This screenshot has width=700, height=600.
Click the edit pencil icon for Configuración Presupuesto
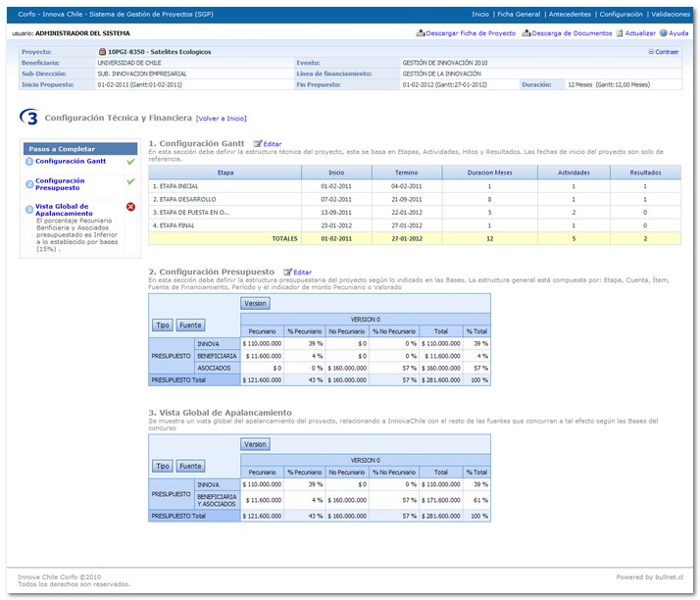click(288, 272)
